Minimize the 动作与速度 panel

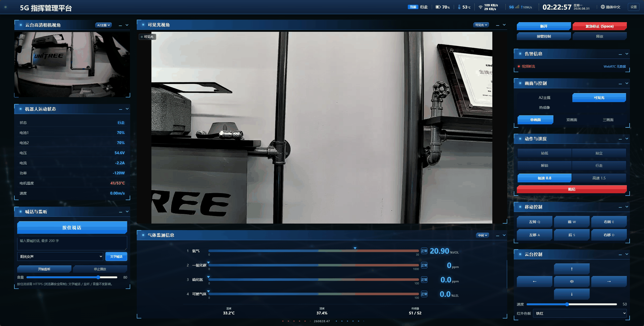(620, 139)
